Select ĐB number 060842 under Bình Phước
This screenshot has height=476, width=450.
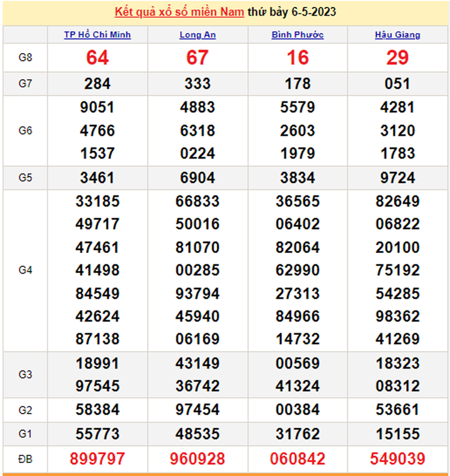pos(297,459)
